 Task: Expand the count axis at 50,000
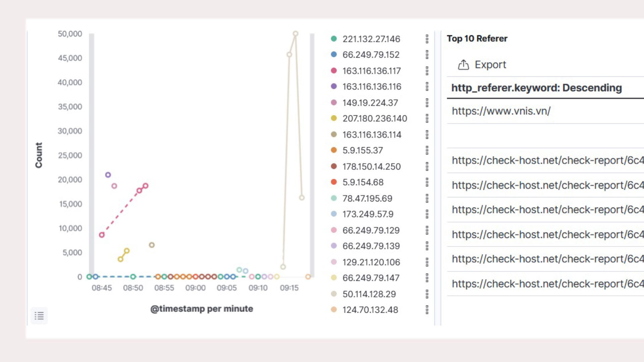[69, 33]
